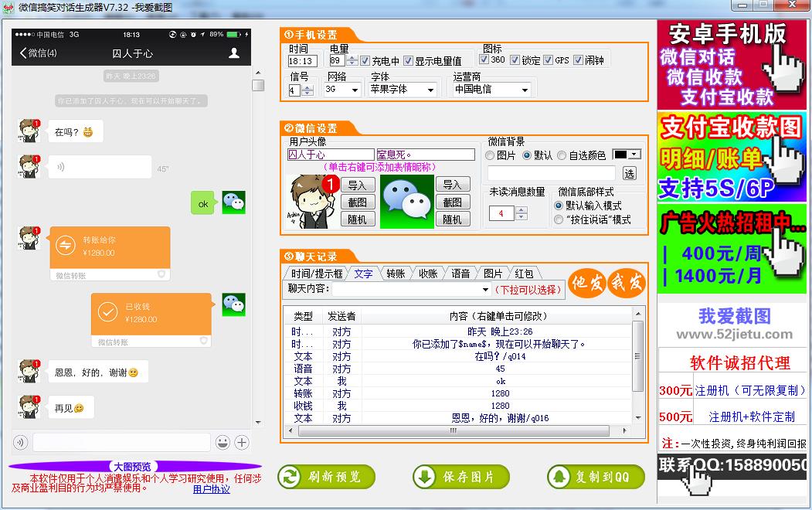Click the 时间 18:13 input field
This screenshot has width=812, height=510.
[x=302, y=60]
